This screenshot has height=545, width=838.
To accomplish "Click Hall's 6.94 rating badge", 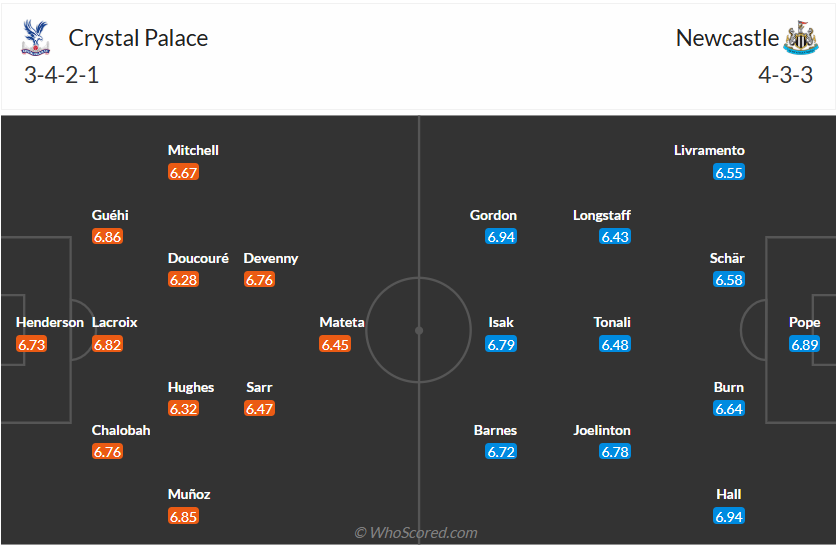I will (x=729, y=516).
